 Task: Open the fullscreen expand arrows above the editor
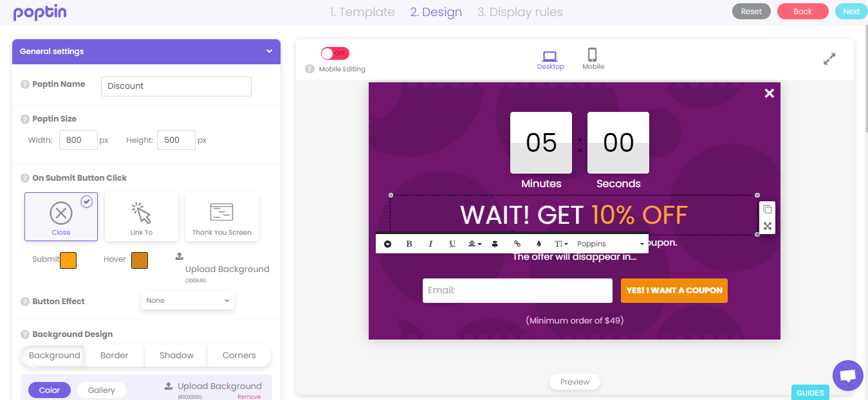coord(829,58)
